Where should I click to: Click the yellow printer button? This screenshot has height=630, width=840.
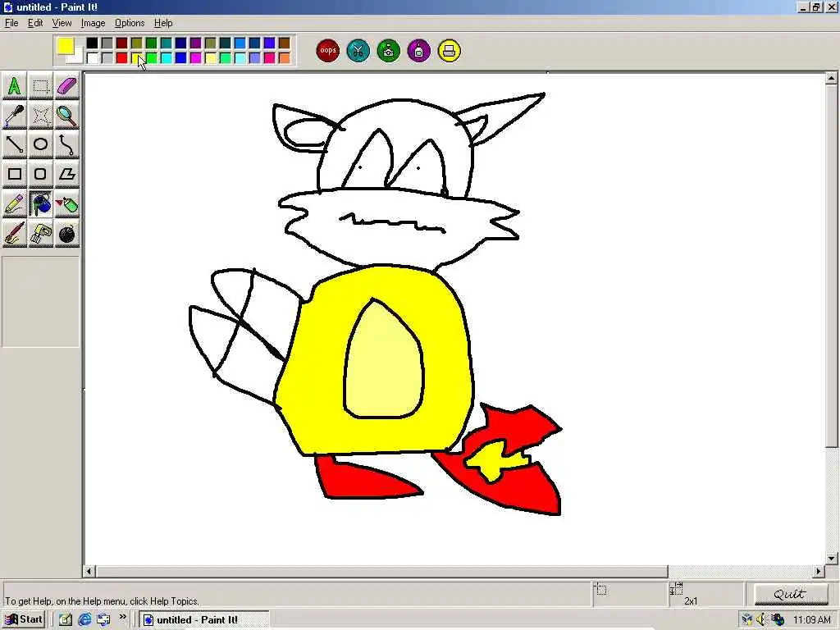coord(450,51)
